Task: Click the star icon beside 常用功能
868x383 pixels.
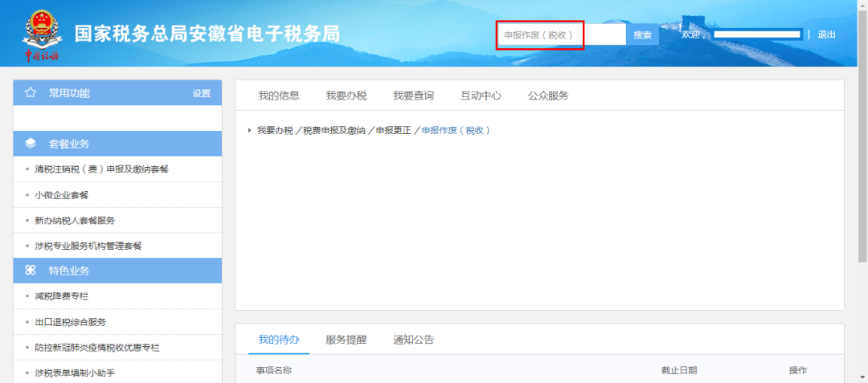Action: [31, 93]
